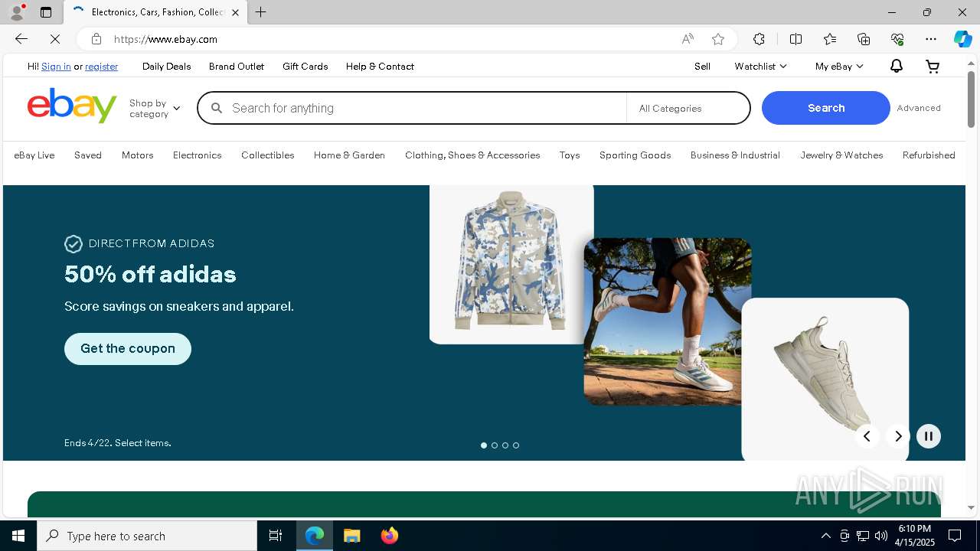Open browser Collections
The width and height of the screenshot is (980, 551).
tap(864, 39)
